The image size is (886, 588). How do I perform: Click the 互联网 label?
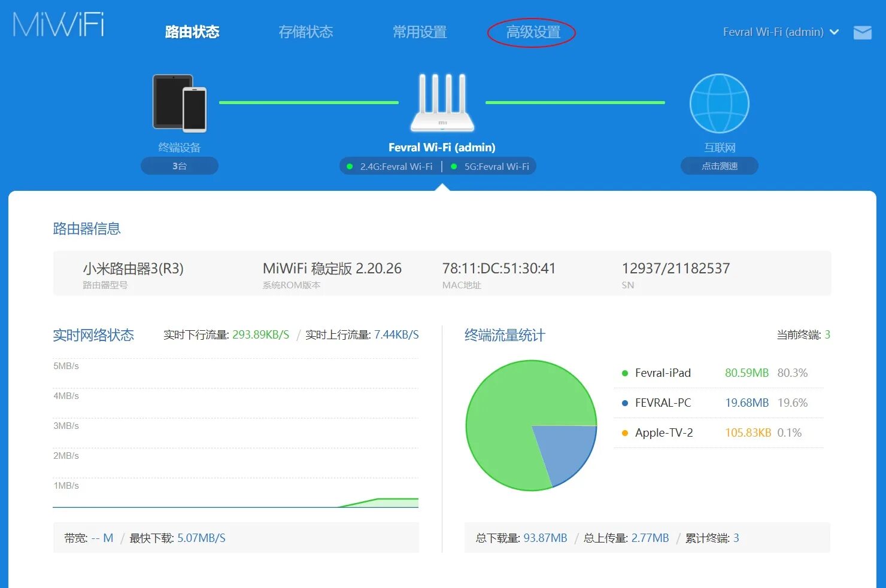click(720, 148)
